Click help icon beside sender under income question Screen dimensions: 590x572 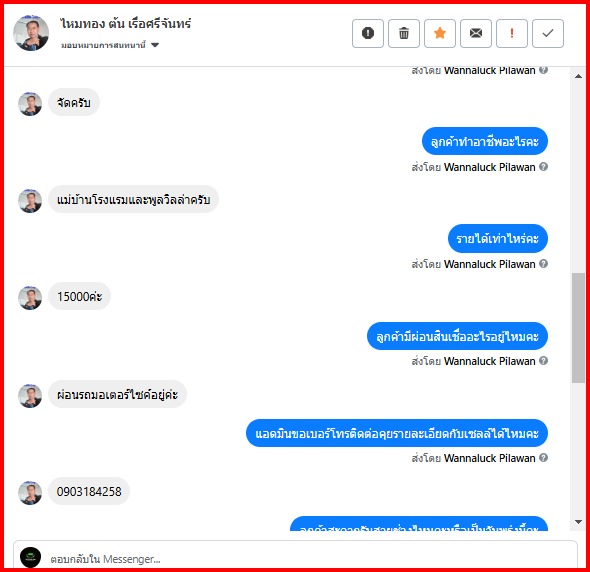[543, 264]
